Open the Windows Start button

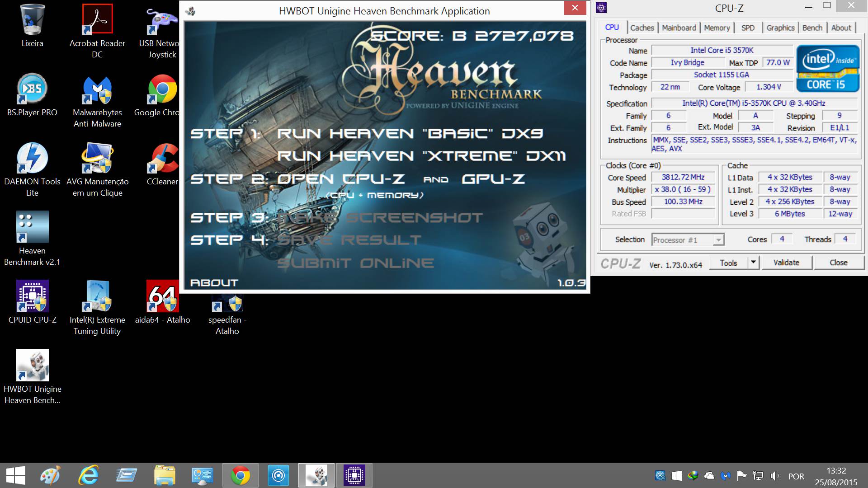click(16, 475)
